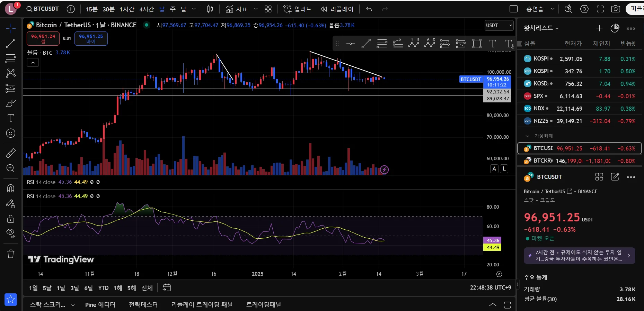Open the Gann and Fibonacci tools in left sidebar
Screen dimensions: 644x311
coord(11,58)
